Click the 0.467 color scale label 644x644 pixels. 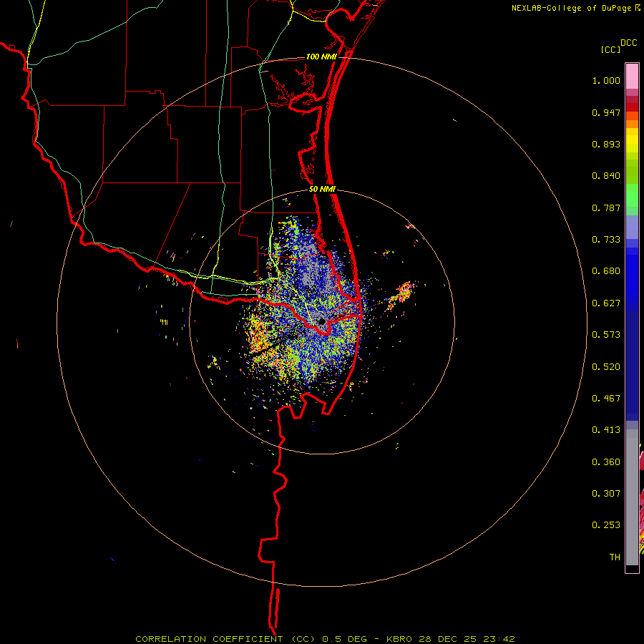[x=606, y=399]
